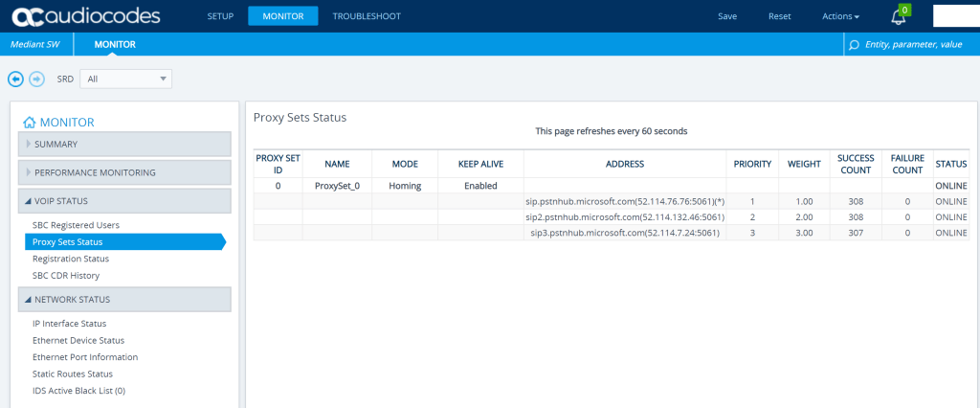This screenshot has width=980, height=408.
Task: Click the Save button
Action: click(x=727, y=16)
